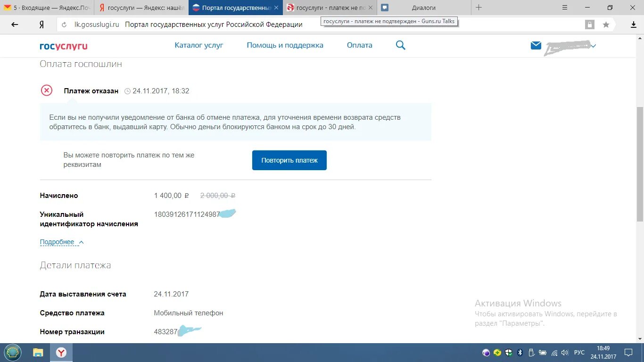Go back with the browser back arrow
Image resolution: width=644 pixels, height=362 pixels.
pos(15,25)
